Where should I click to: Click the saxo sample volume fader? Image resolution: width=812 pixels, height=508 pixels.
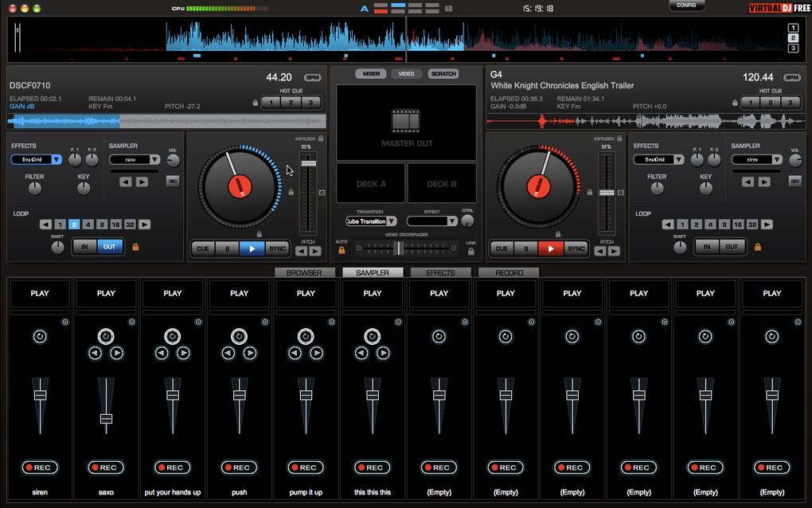click(x=106, y=418)
